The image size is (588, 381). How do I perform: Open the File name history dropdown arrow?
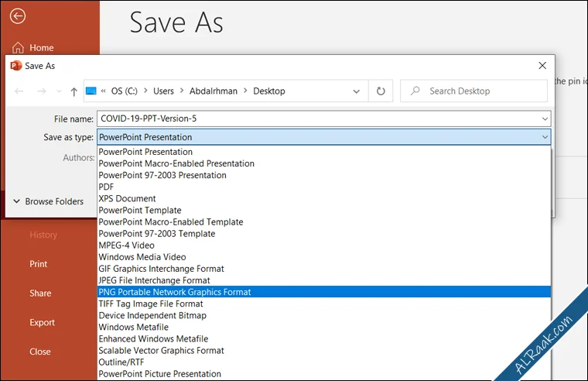(545, 119)
